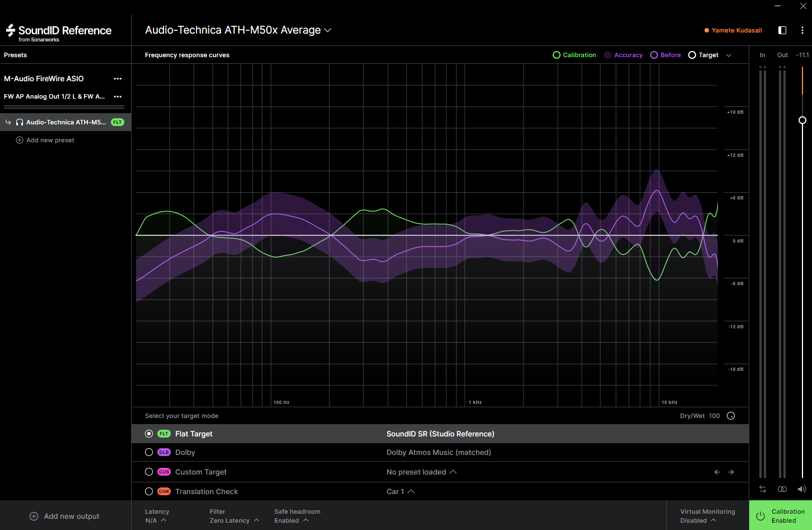
Task: Open the Yamete Kudasai! account link
Action: [x=733, y=30]
